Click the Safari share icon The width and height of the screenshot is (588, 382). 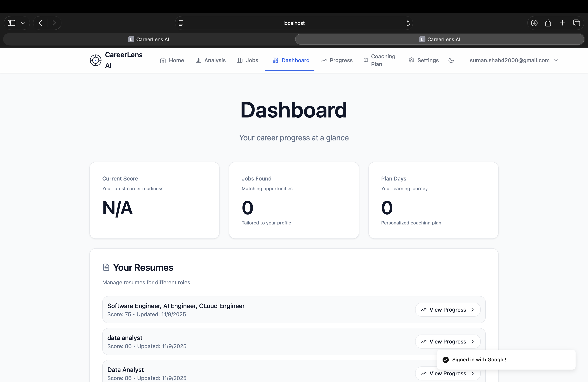click(x=548, y=23)
